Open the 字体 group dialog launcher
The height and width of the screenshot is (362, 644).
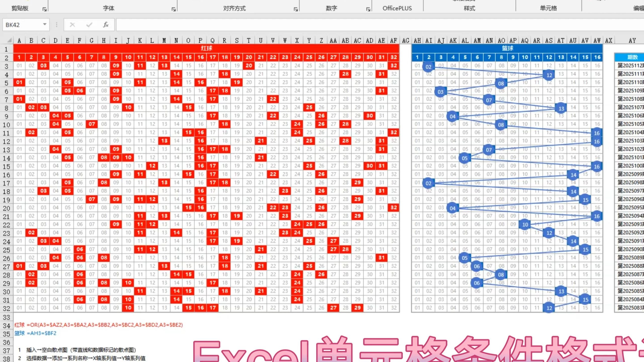click(x=173, y=9)
